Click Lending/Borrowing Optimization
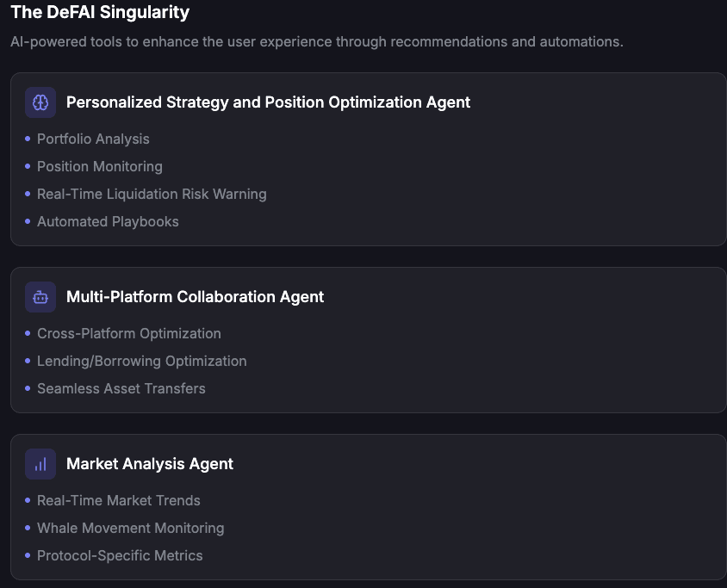Viewport: 727px width, 588px height. point(142,361)
